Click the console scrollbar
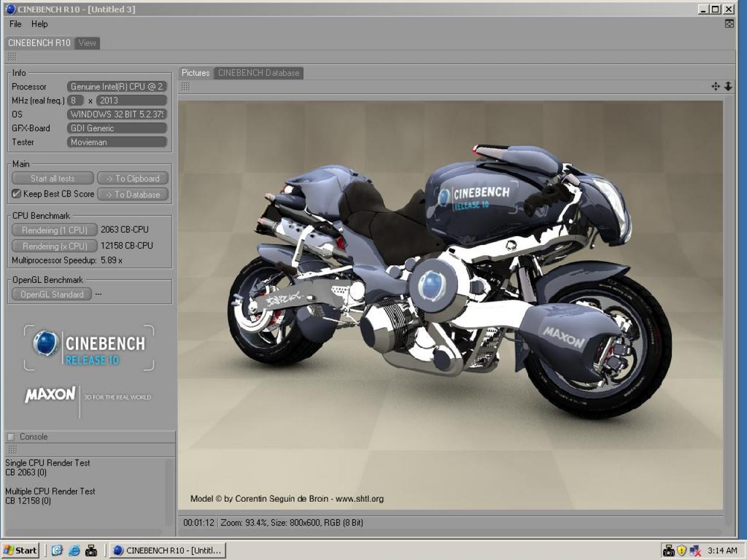Viewport: 747px width, 560px height. click(170, 492)
